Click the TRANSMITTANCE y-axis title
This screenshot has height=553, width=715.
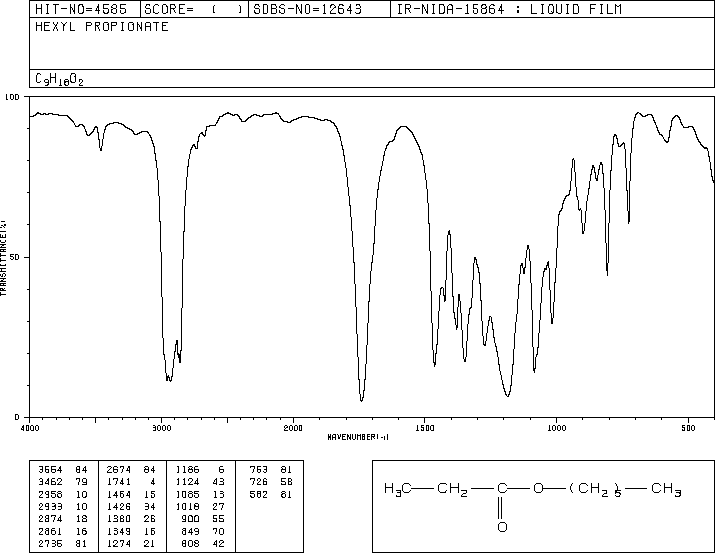(3, 258)
